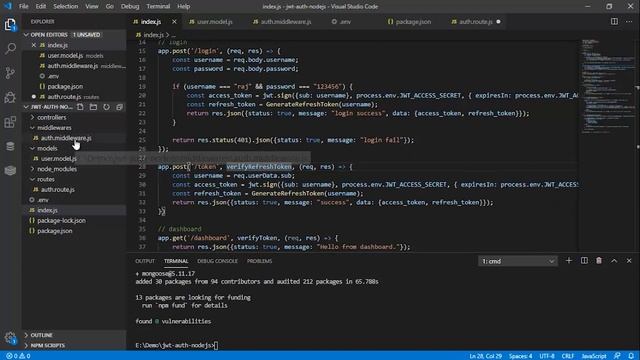Open the Search view in the activity bar
The image size is (640, 360).
10,49
